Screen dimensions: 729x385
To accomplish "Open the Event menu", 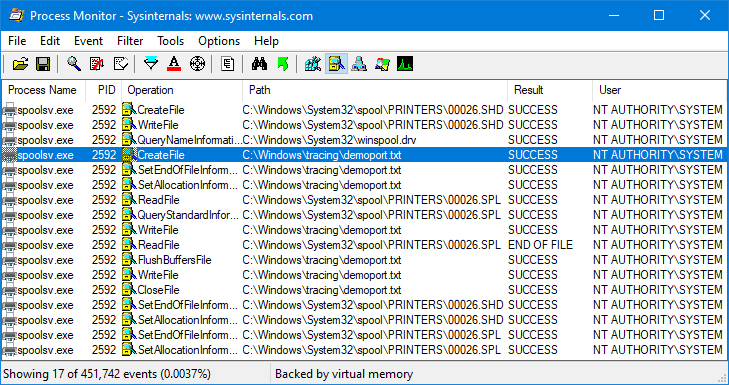I will click(x=88, y=41).
